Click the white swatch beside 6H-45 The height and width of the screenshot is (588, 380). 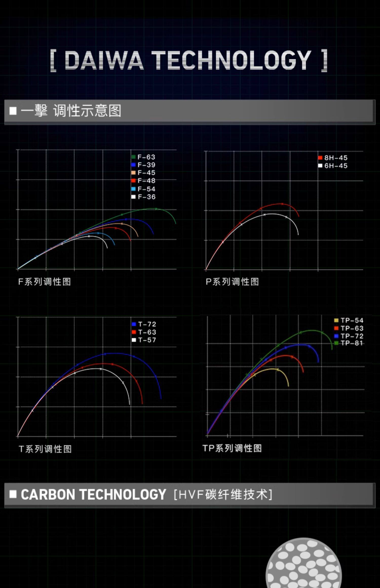320,166
